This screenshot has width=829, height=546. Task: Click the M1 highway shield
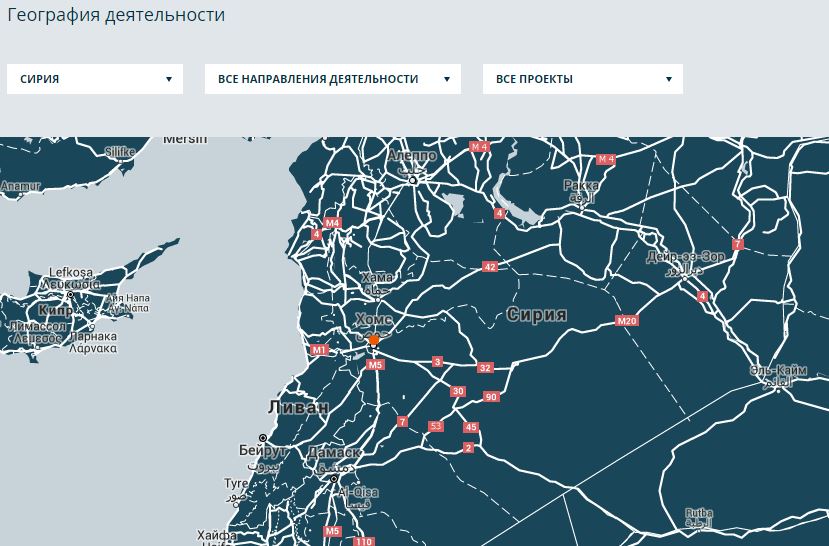click(x=319, y=350)
